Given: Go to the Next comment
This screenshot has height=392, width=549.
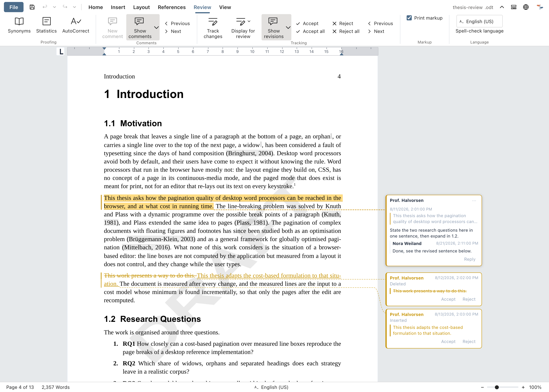Looking at the screenshot, I should [x=173, y=31].
